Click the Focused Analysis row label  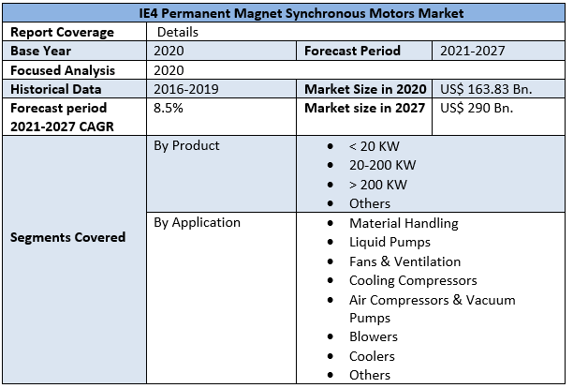(x=62, y=69)
